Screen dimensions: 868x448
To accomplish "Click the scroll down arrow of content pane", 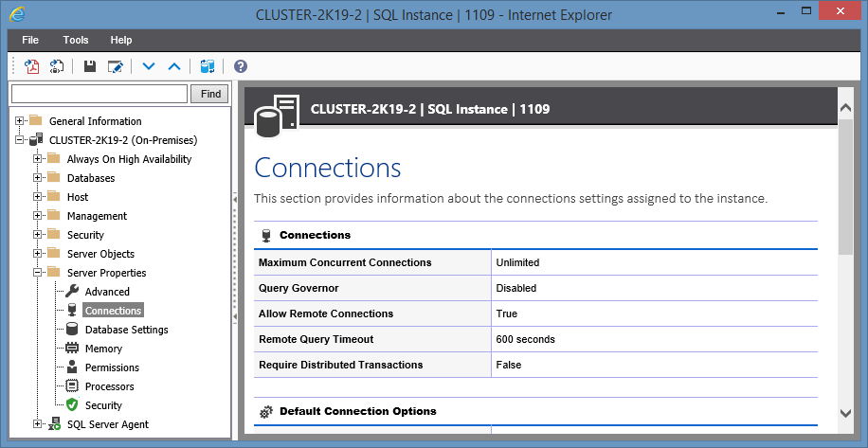I will (x=845, y=413).
